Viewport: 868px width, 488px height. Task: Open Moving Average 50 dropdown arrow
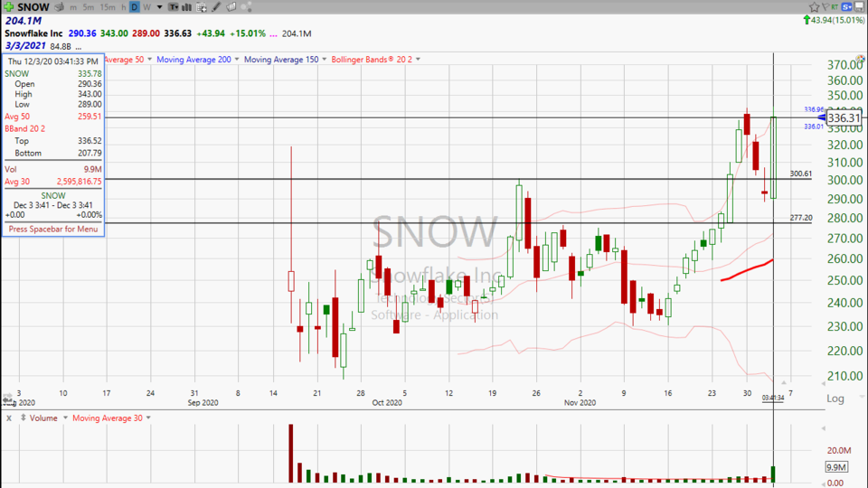click(149, 60)
